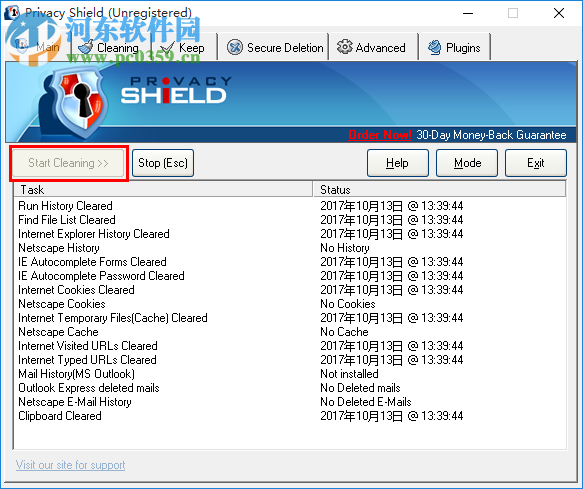Click the Cleaning broom icon

86,48
